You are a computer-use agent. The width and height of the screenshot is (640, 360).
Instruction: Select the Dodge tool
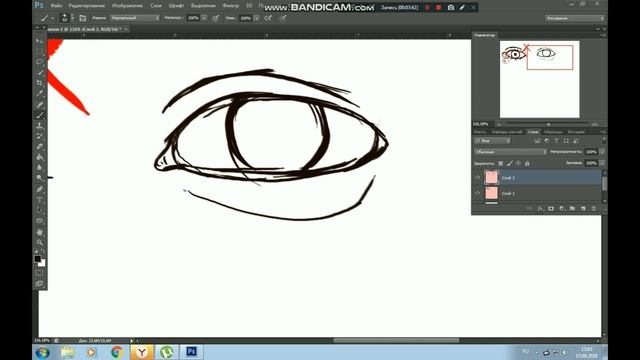(40, 178)
